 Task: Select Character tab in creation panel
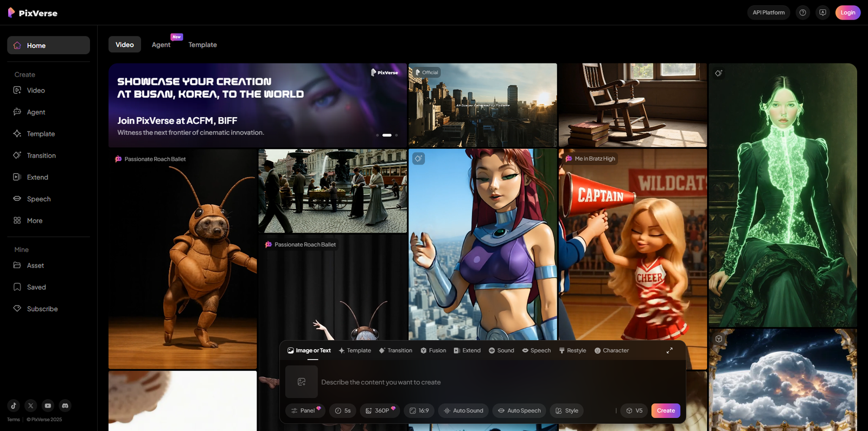pyautogui.click(x=611, y=351)
